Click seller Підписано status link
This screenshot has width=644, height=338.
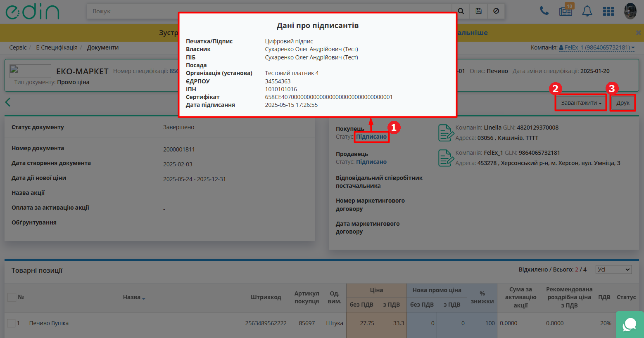coord(371,162)
